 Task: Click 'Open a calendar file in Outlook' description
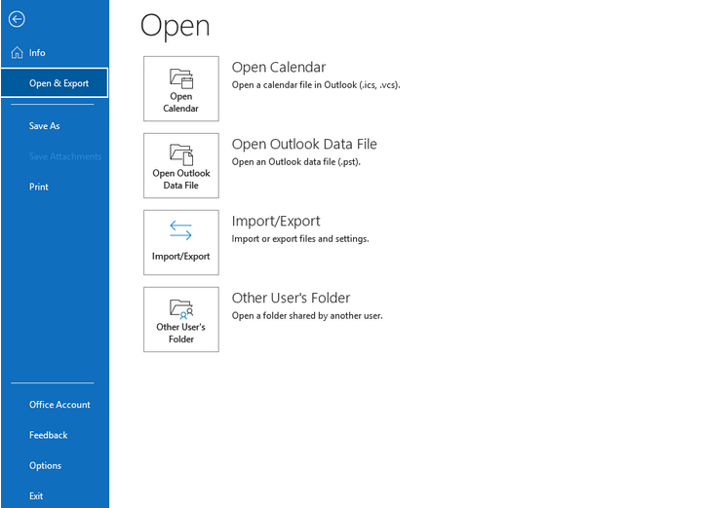click(316, 85)
